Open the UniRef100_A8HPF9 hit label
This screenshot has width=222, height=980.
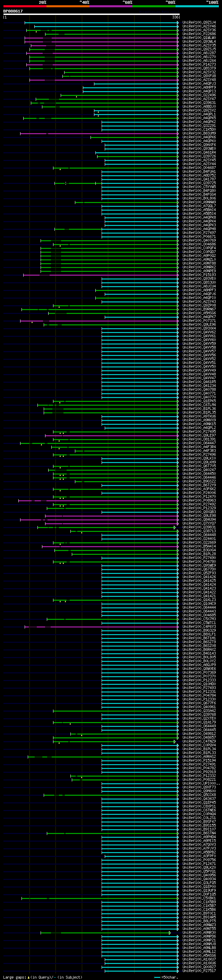pyautogui.click(x=199, y=88)
